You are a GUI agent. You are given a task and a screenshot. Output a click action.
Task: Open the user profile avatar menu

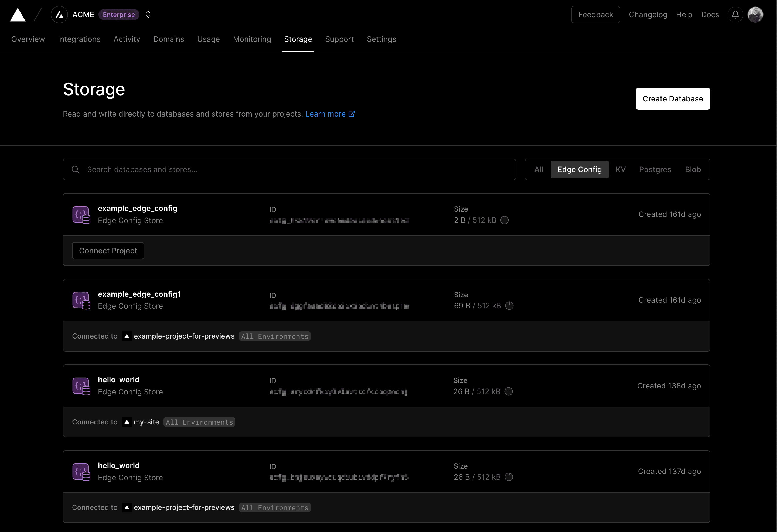[755, 15]
